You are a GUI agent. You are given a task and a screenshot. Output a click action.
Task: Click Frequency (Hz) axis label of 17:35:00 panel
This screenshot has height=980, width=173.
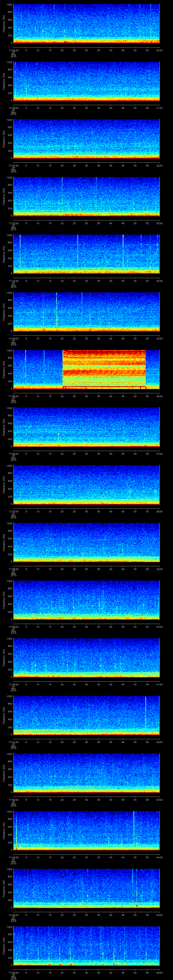tap(4, 369)
